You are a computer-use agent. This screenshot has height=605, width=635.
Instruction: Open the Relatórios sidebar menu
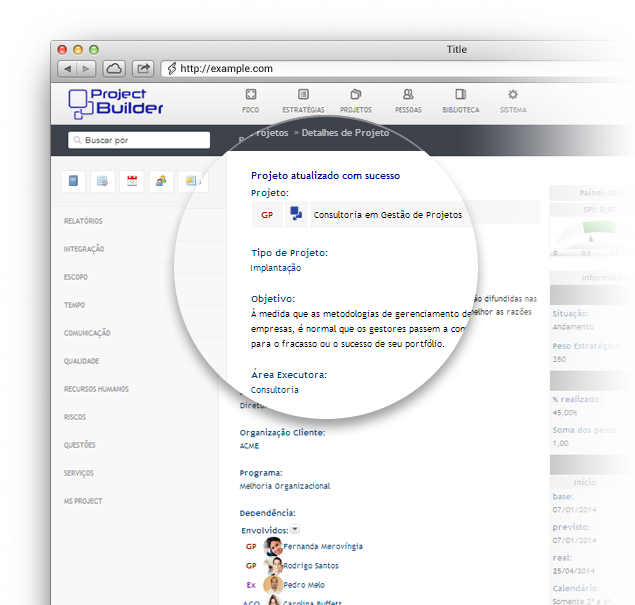(x=83, y=221)
